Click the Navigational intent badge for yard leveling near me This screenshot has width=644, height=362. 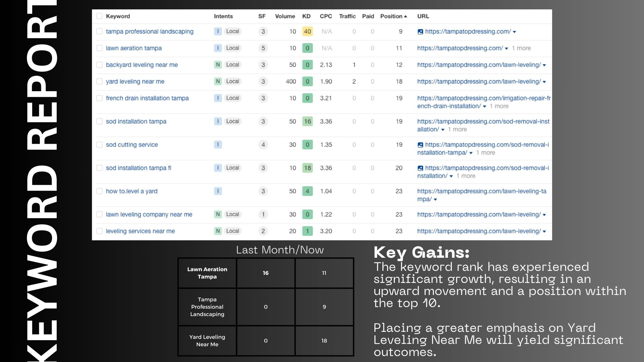click(x=218, y=81)
